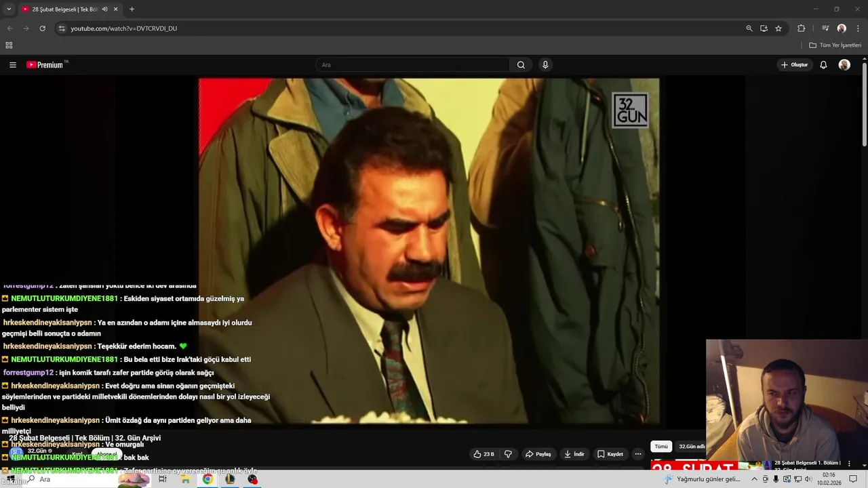The height and width of the screenshot is (488, 868).
Task: Open more actions three-dot menu
Action: (x=637, y=454)
